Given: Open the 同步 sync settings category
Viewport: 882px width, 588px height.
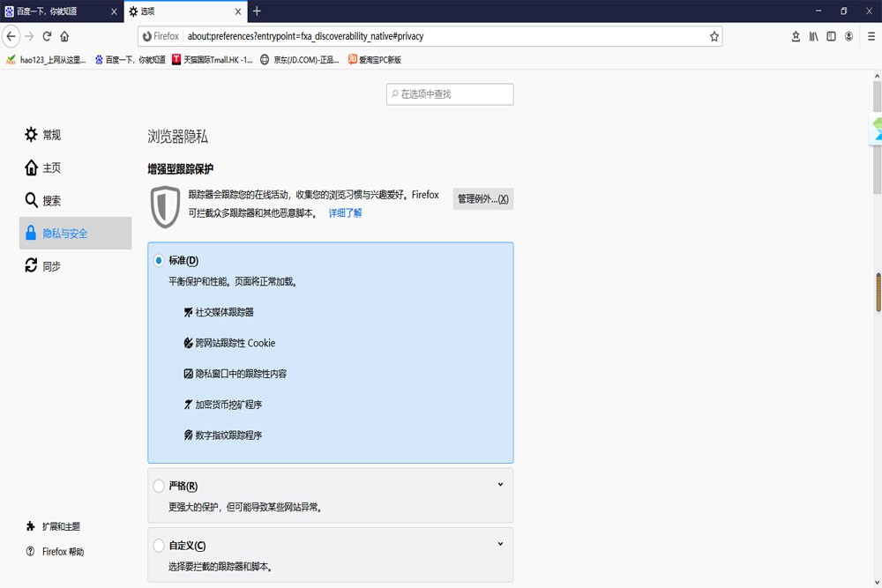Looking at the screenshot, I should click(x=75, y=266).
